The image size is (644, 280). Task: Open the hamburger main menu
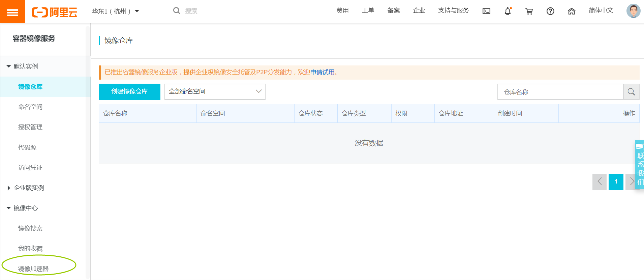(12, 12)
